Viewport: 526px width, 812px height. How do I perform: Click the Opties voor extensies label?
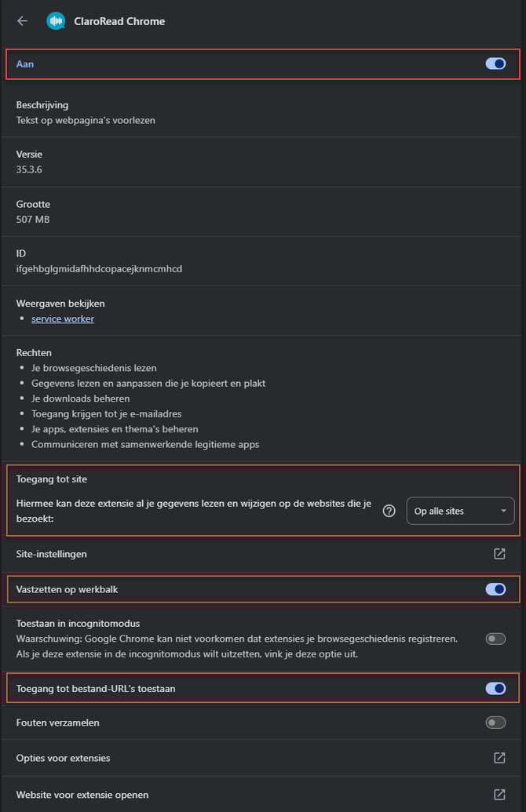(64, 758)
